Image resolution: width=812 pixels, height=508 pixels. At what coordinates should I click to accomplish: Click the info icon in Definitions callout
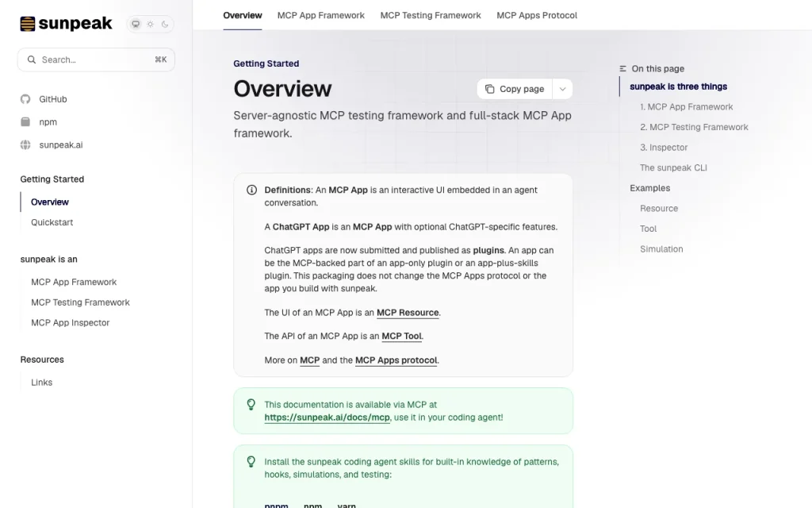tap(251, 190)
